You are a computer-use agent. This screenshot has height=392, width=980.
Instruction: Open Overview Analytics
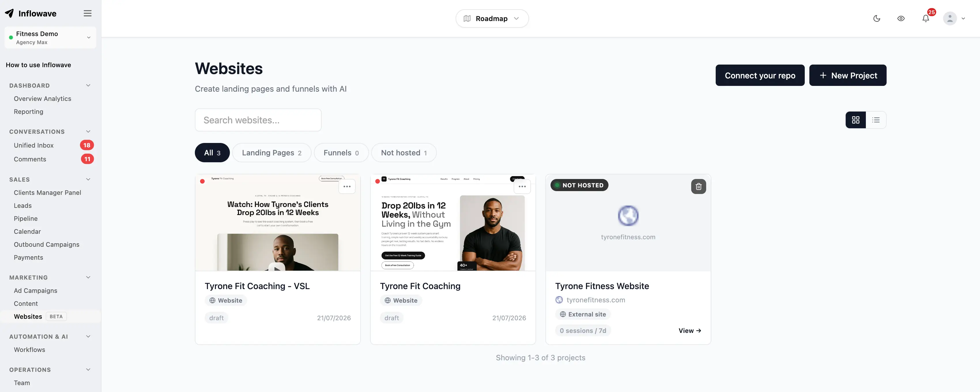(43, 99)
